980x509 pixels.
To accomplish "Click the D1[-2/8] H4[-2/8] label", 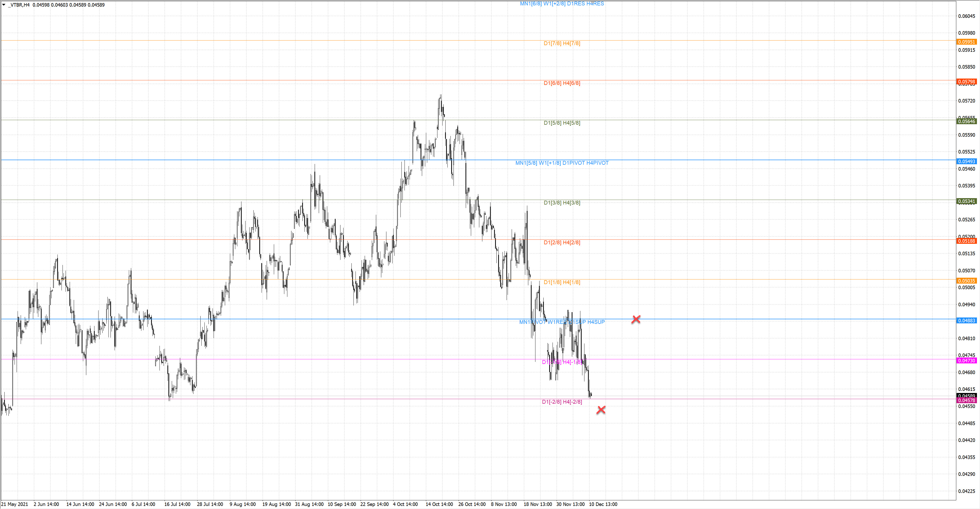I will coord(562,402).
